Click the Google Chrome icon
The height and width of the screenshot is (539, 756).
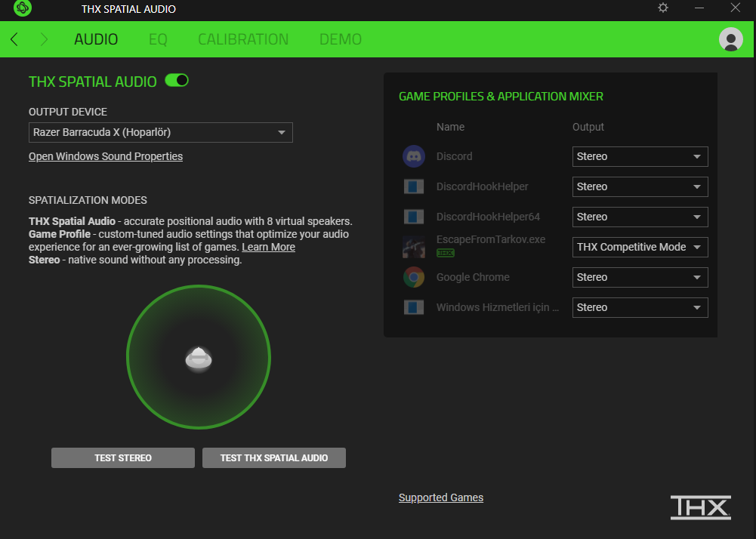tap(414, 277)
